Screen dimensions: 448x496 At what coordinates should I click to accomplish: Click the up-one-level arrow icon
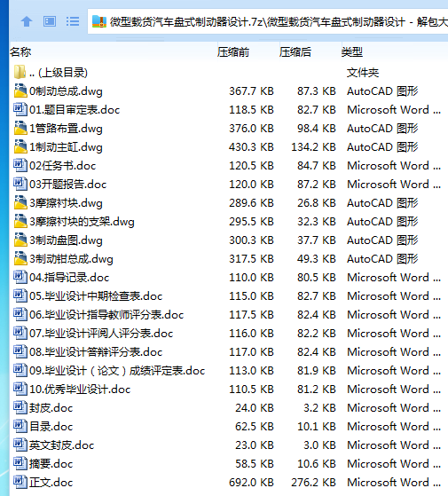tap(27, 21)
